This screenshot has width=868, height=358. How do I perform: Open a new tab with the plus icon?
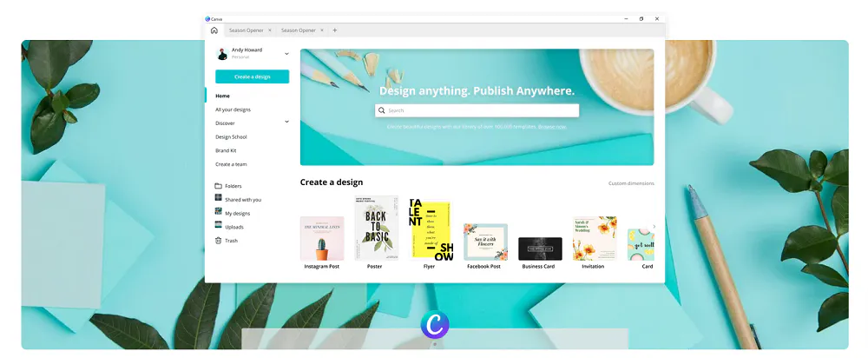point(335,30)
